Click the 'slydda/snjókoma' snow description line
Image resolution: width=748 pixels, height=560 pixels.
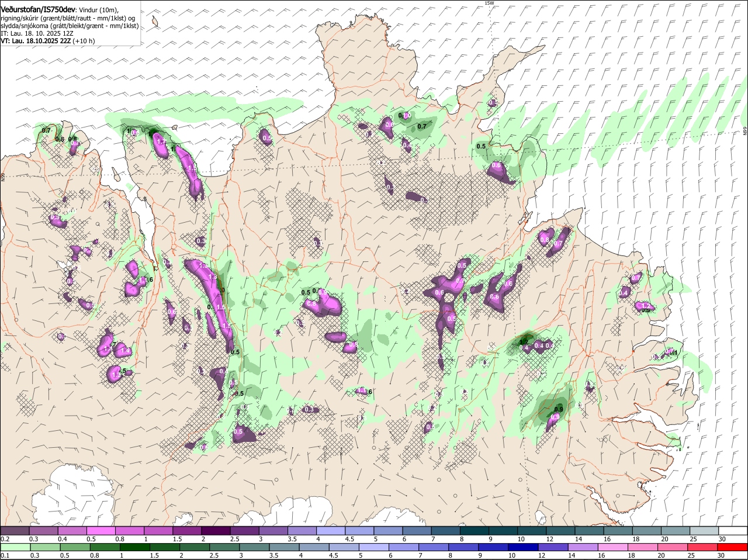pyautogui.click(x=70, y=25)
